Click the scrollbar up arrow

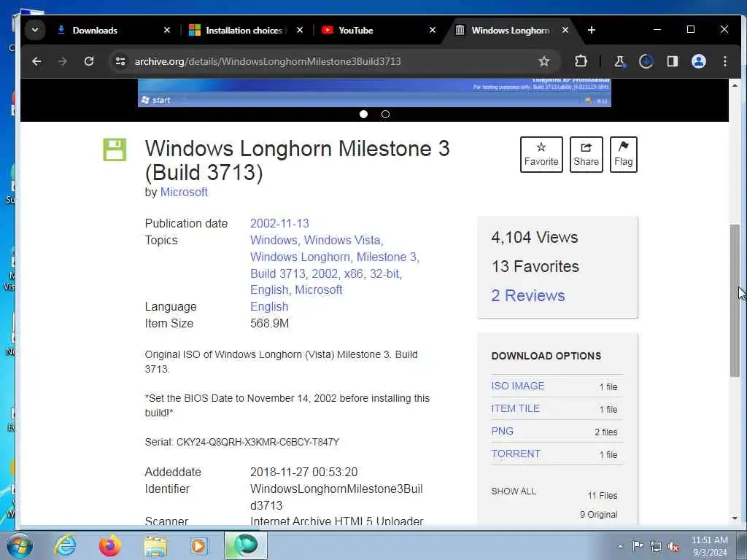tap(735, 85)
